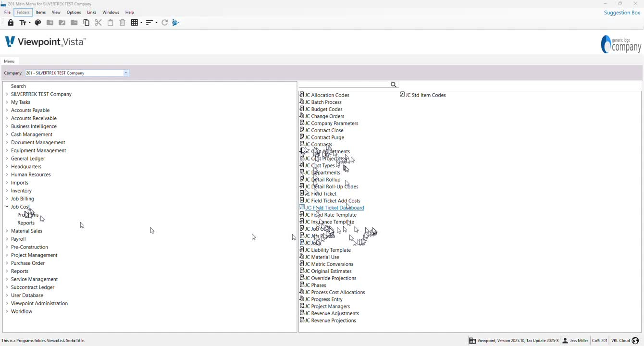Open JC Override Projections program
Image resolution: width=644 pixels, height=346 pixels.
(331, 278)
